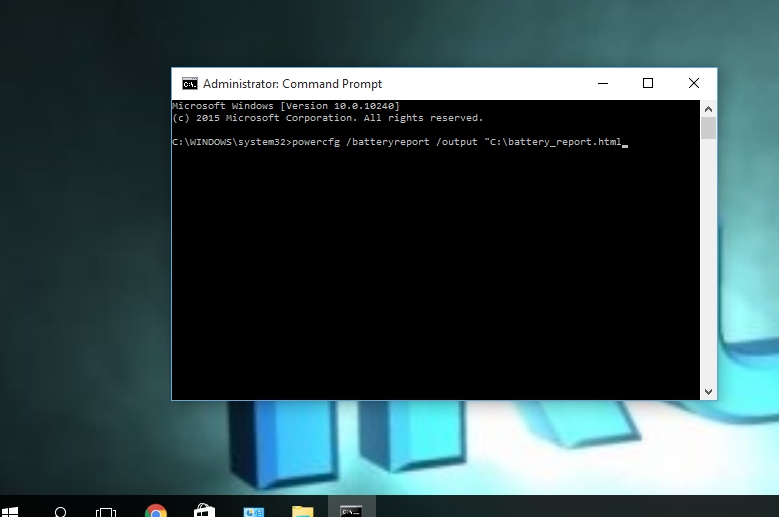This screenshot has width=779, height=517.
Task: Maximize the Command Prompt window
Action: (648, 83)
